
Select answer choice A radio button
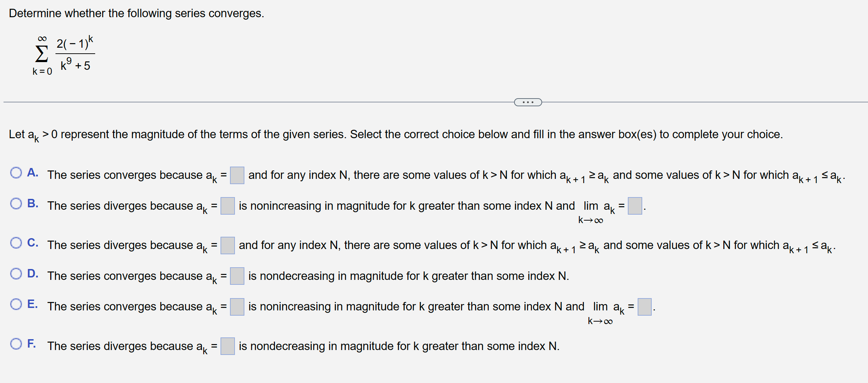[x=16, y=173]
